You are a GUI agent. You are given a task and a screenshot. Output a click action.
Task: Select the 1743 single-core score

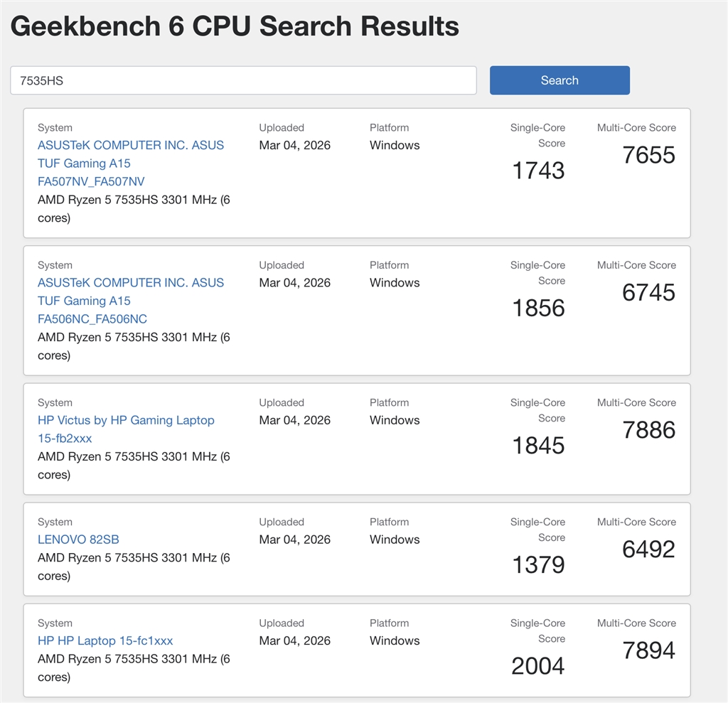coord(538,171)
